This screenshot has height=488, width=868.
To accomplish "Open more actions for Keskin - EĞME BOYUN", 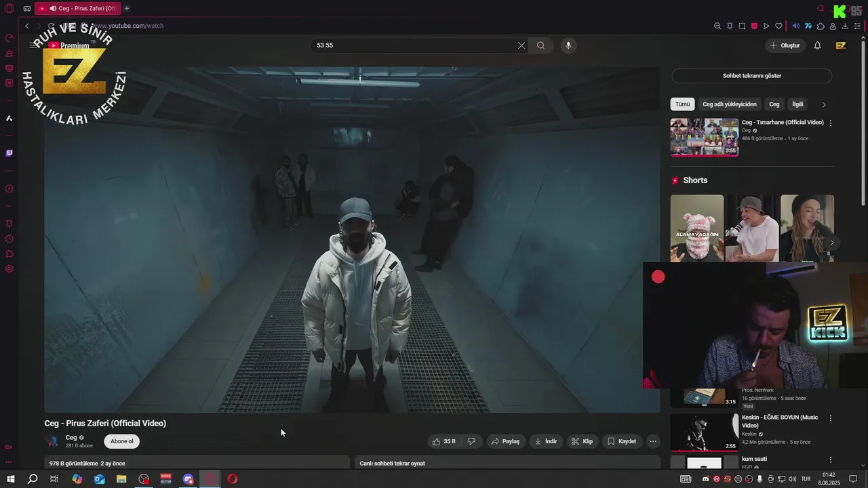I will pos(831,418).
